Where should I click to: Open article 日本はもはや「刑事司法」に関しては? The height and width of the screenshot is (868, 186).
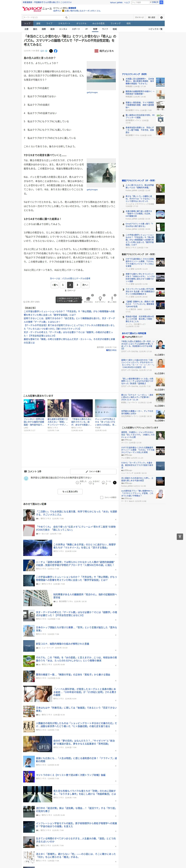(x=76, y=709)
